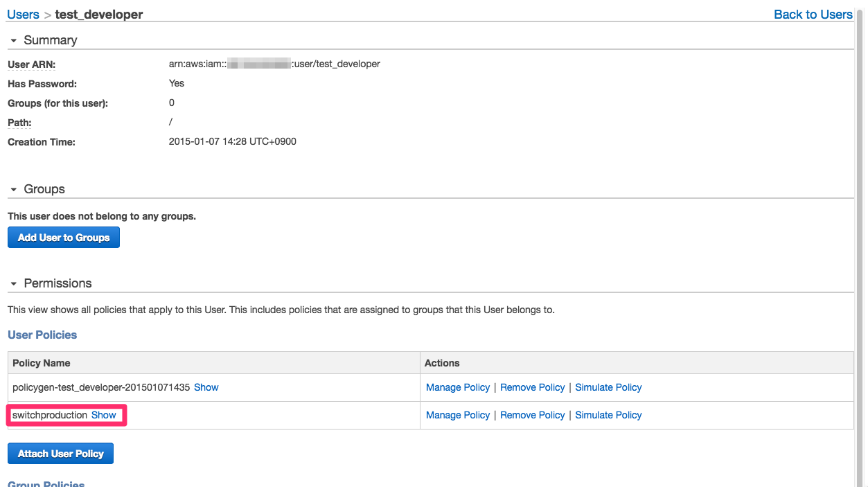Manage Policy for switchproduction
Image resolution: width=868 pixels, height=487 pixels.
(458, 415)
